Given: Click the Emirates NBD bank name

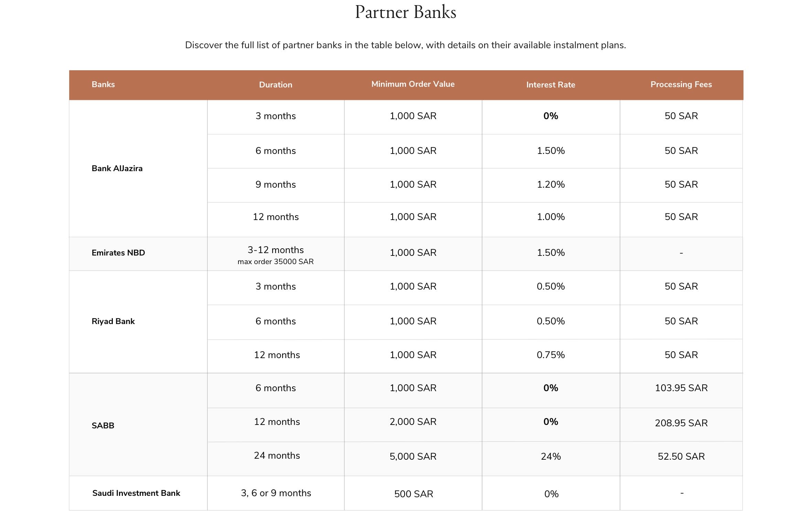Looking at the screenshot, I should pos(118,253).
